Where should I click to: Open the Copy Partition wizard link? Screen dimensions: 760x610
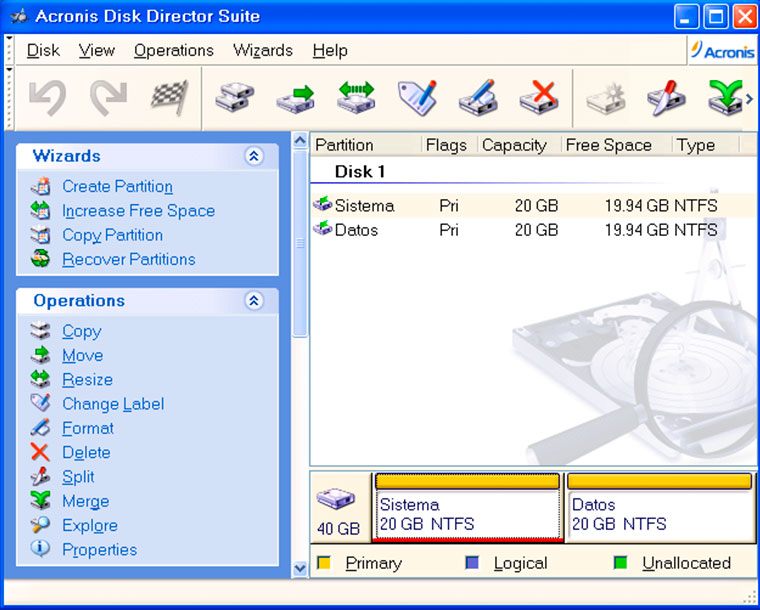(112, 235)
